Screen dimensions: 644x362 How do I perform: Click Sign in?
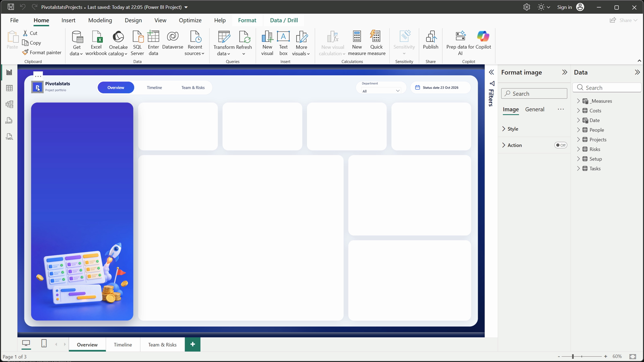pyautogui.click(x=564, y=7)
